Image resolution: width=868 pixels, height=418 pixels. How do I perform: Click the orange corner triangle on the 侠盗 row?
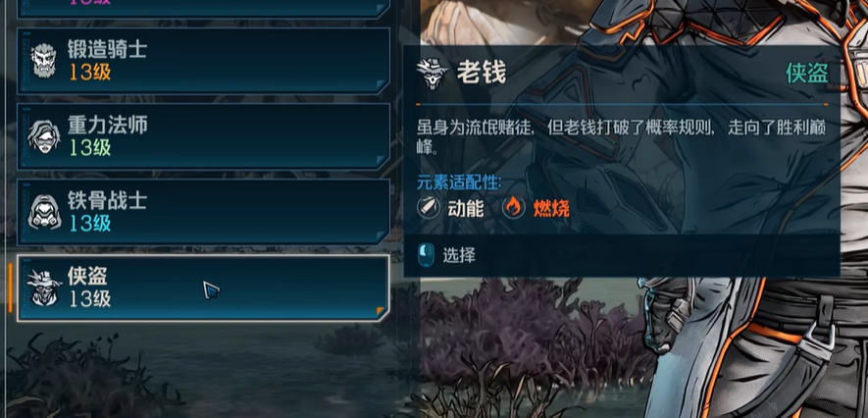pos(381,312)
